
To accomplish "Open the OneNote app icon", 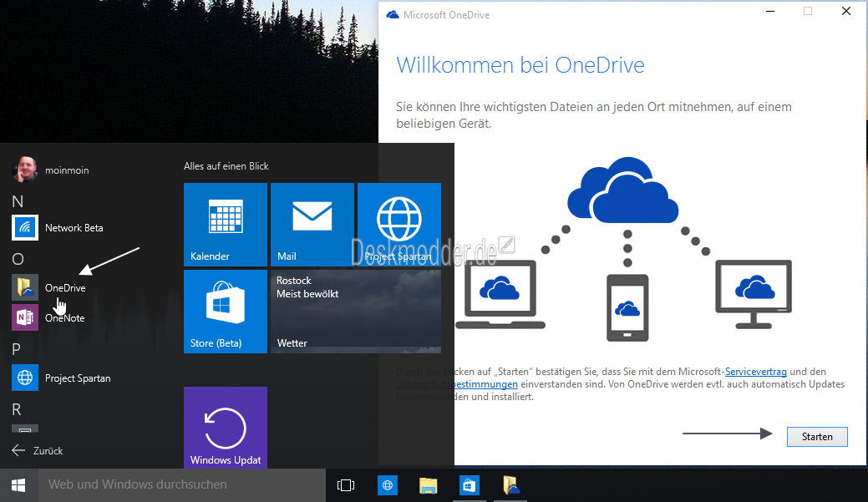I will click(x=25, y=317).
